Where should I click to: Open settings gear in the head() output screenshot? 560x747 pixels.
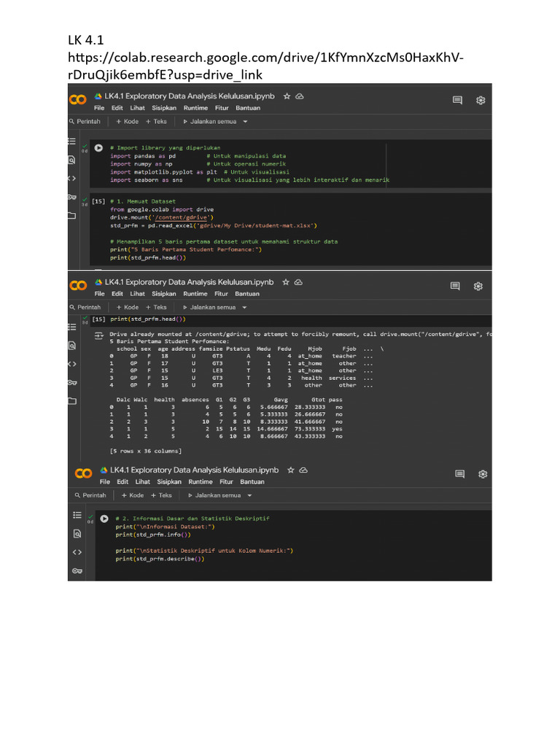coord(478,286)
